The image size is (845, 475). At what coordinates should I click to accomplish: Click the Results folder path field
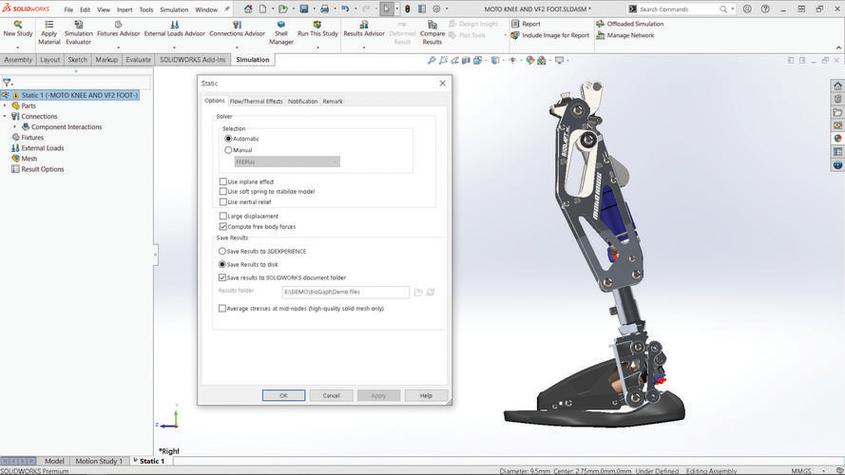point(345,292)
